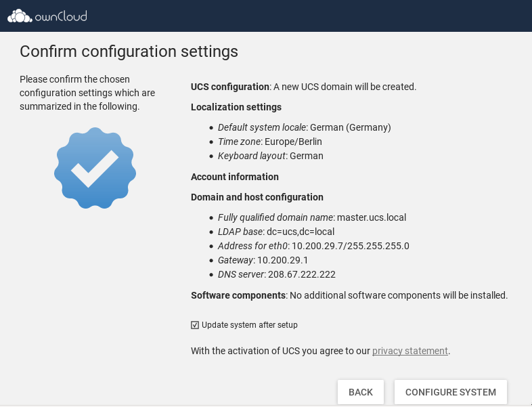Click the UCS configuration summary line
Viewport: 532px width, 407px height.
click(303, 87)
